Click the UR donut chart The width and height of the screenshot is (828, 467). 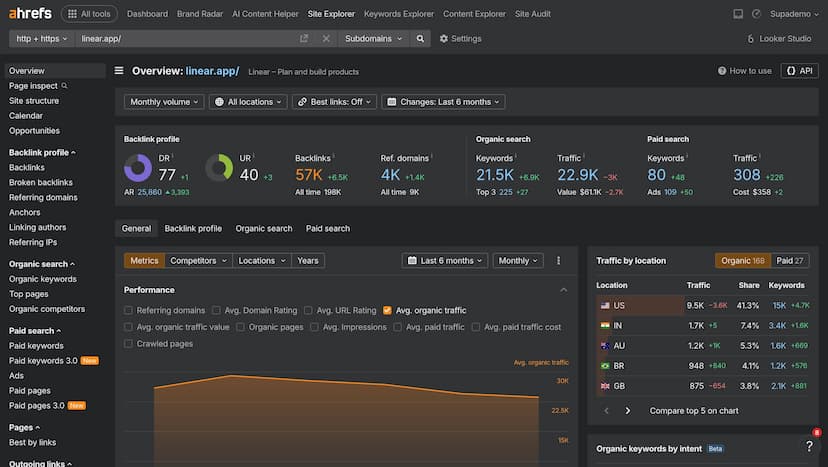point(219,168)
